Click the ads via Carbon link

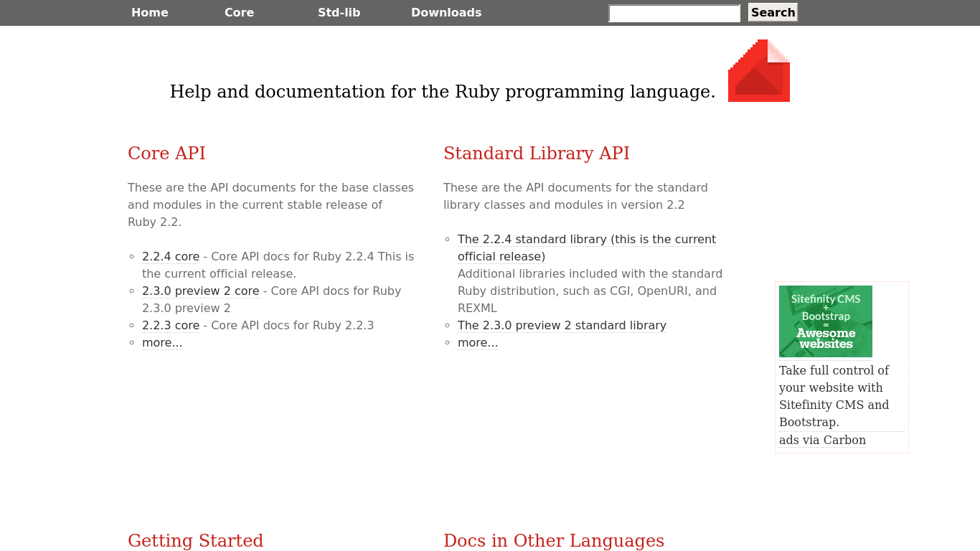822,440
